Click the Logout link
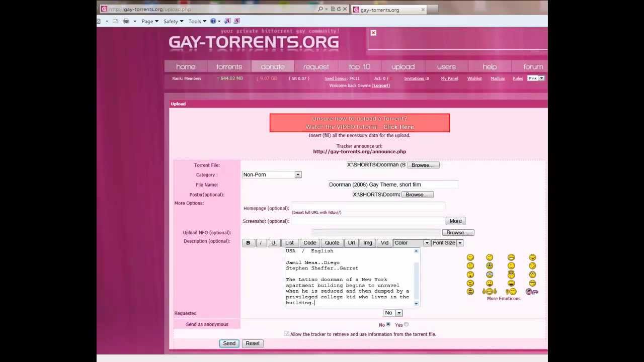The width and height of the screenshot is (644, 362). coord(381,85)
